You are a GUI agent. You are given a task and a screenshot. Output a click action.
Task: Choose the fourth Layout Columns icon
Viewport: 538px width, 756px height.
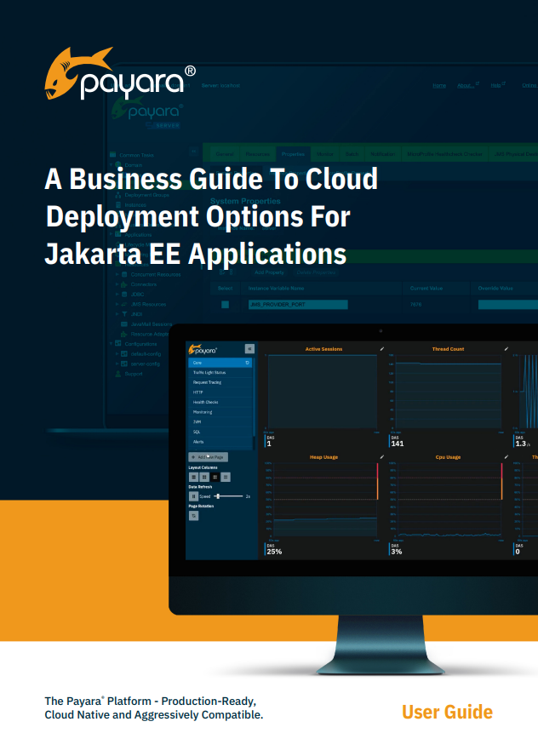point(226,478)
